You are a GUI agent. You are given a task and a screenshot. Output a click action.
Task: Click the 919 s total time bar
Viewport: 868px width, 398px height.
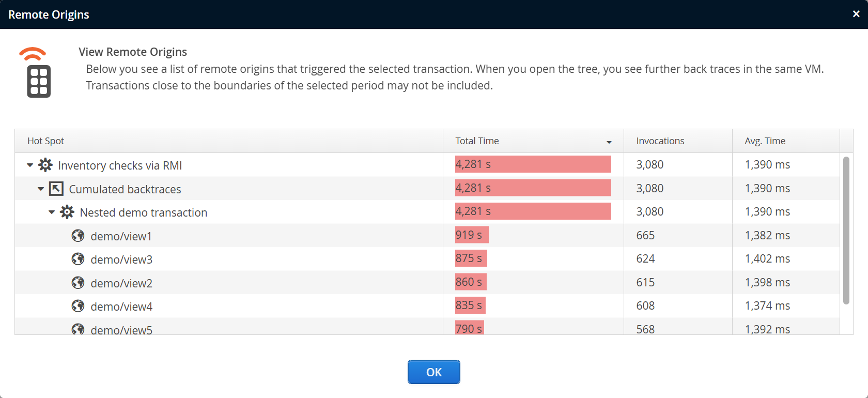pyautogui.click(x=471, y=235)
